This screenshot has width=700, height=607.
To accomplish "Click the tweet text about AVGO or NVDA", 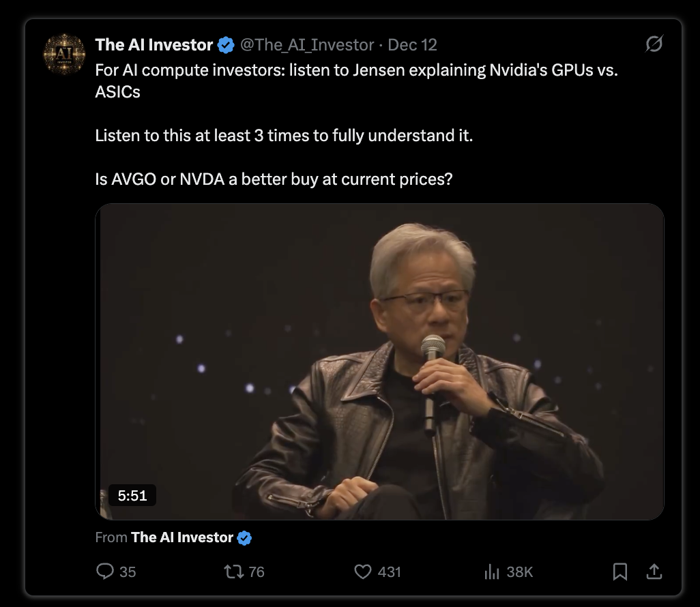I will click(x=274, y=179).
